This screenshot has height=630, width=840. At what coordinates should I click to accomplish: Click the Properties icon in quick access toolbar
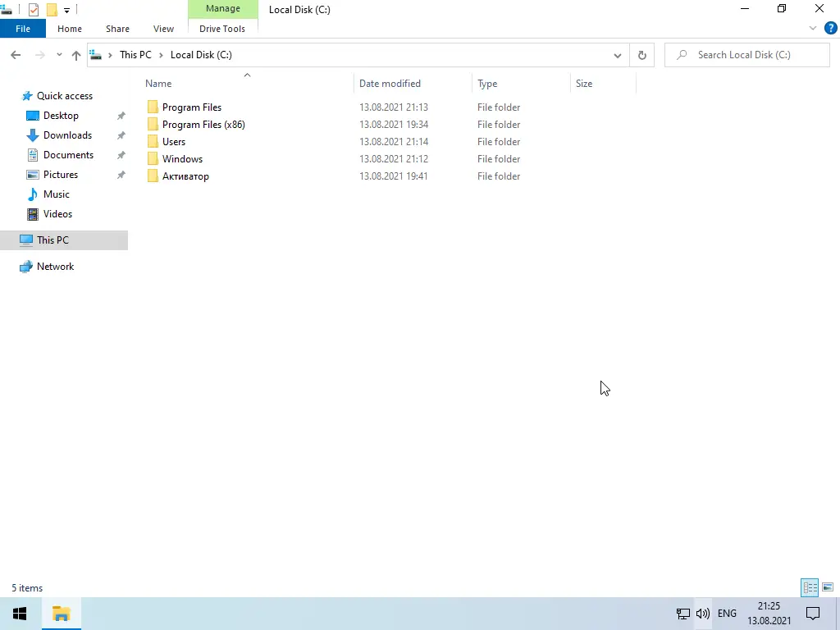33,10
